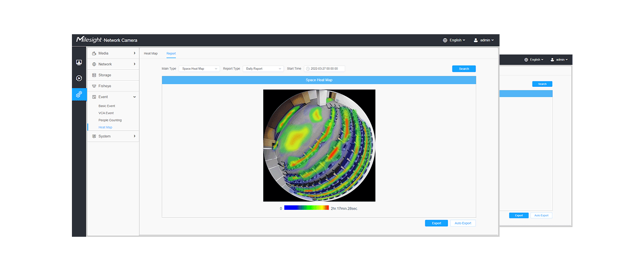644x271 pixels.
Task: Switch to the Heat Map tab
Action: click(151, 54)
